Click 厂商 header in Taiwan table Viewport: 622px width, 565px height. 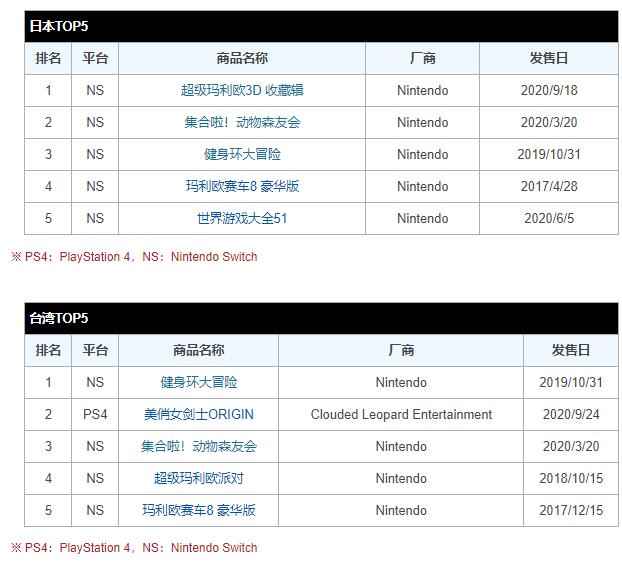[401, 350]
